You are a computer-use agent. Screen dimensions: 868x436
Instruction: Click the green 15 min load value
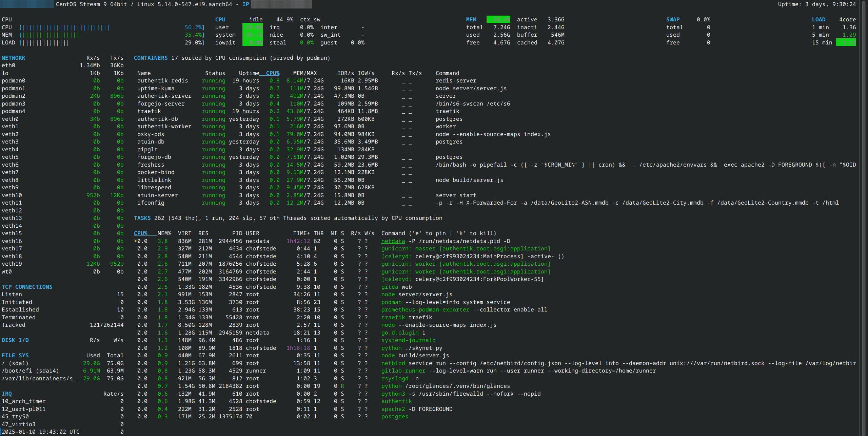[x=846, y=42]
